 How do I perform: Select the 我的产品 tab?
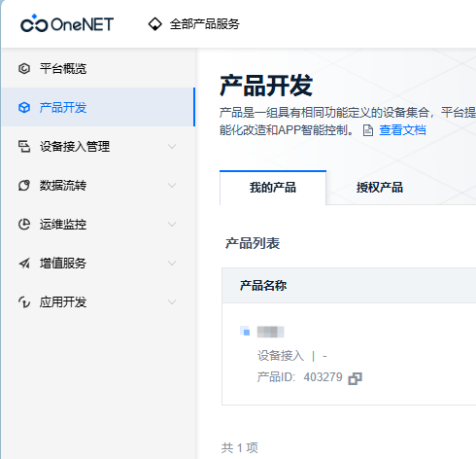pos(273,188)
